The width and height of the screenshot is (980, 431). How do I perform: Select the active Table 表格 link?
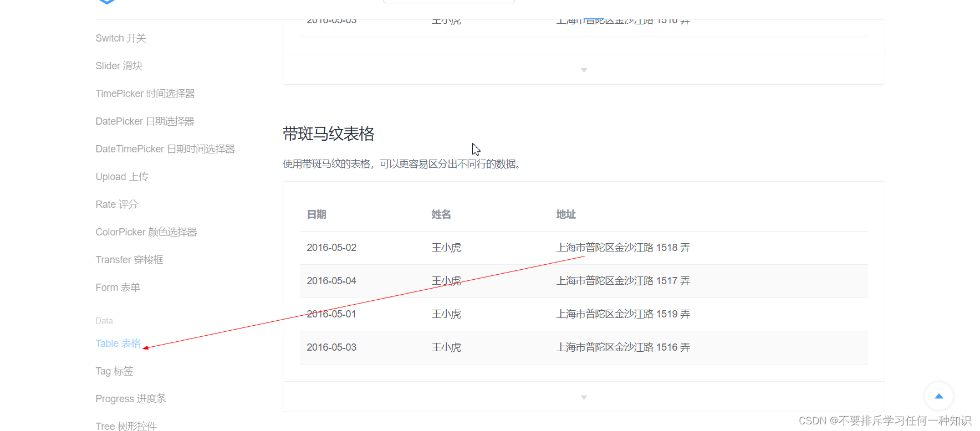pos(118,343)
